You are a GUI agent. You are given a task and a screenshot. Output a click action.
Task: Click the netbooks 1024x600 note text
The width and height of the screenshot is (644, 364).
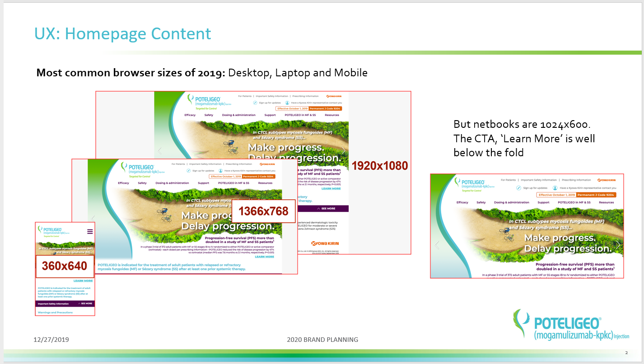pyautogui.click(x=524, y=139)
